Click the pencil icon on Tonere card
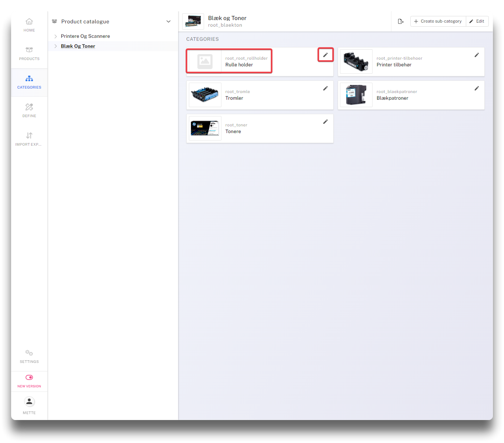Viewport: 504px width, 443px height. click(x=326, y=122)
